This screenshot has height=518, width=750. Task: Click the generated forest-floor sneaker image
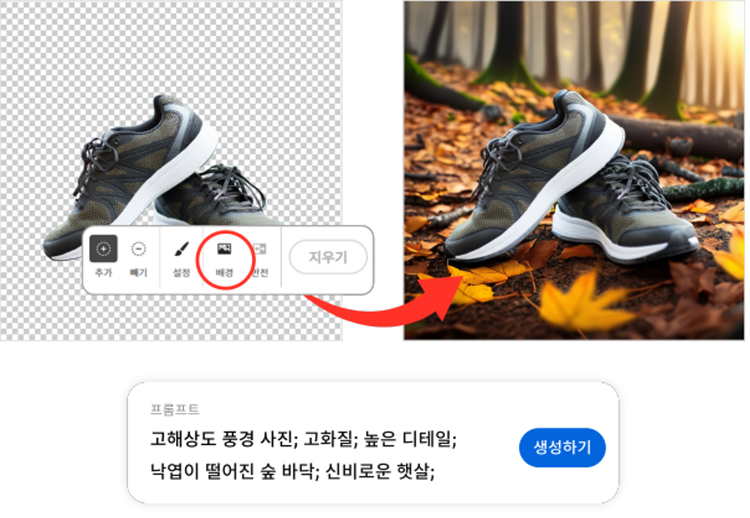click(574, 170)
